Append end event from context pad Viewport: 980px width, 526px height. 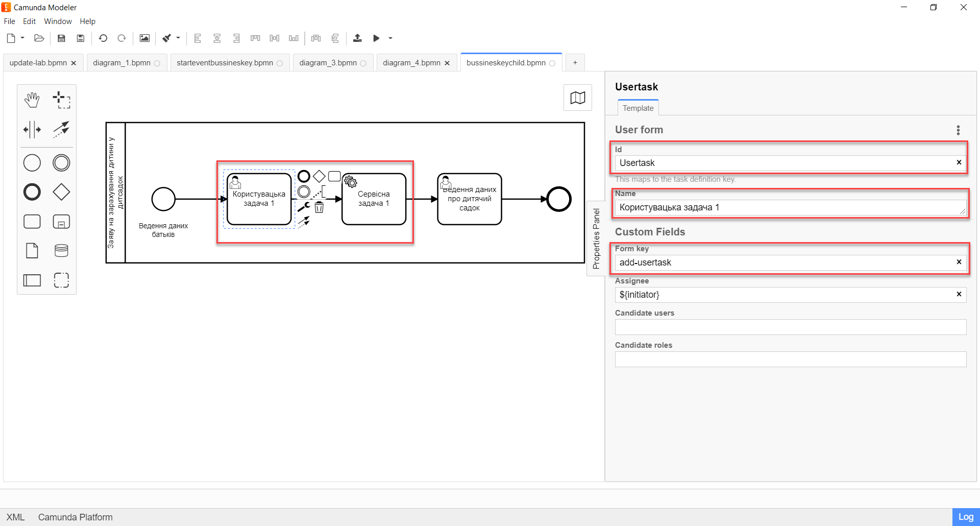tap(304, 176)
